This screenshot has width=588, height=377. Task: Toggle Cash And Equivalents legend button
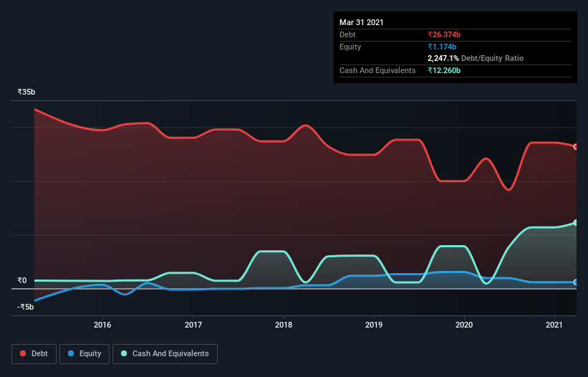click(x=165, y=354)
